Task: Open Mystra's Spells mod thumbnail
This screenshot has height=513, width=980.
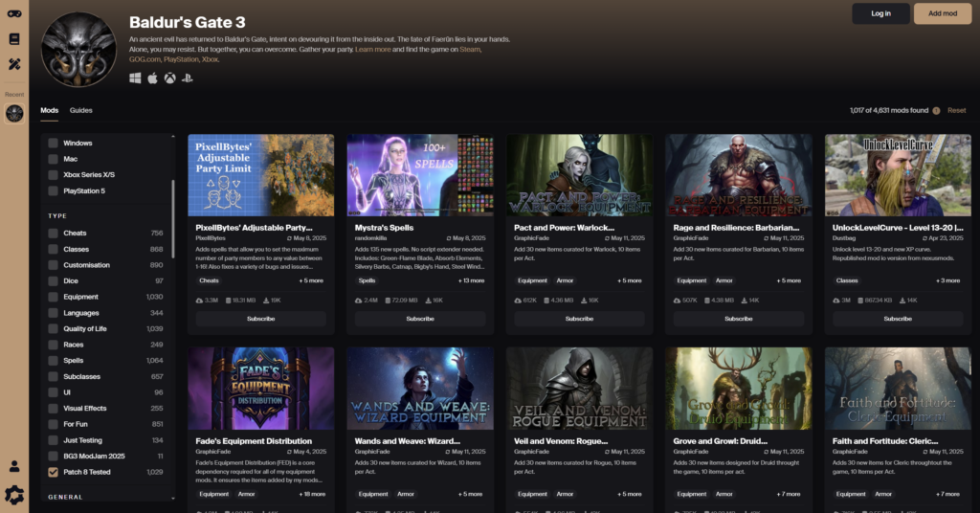Action: [420, 175]
